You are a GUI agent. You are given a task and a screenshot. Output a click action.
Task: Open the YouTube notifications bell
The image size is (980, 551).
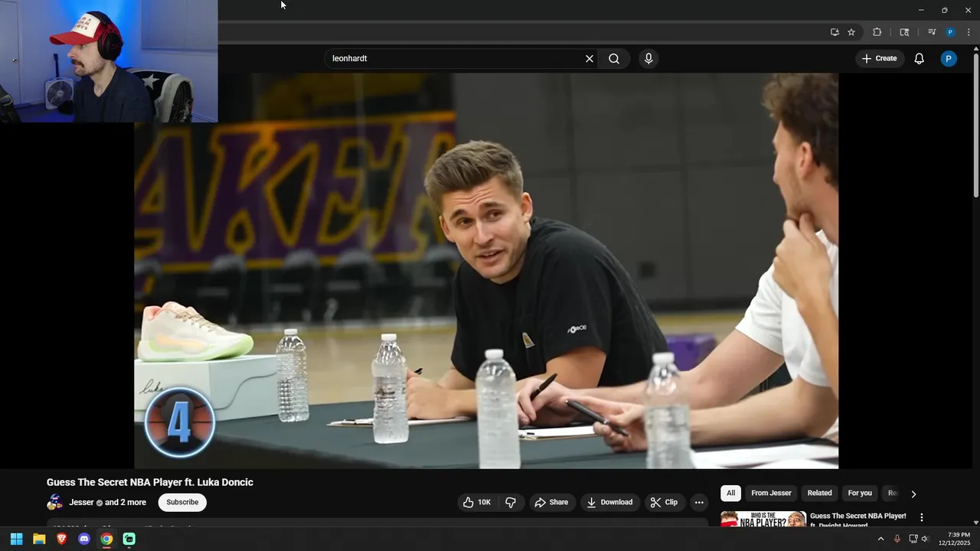(x=920, y=59)
